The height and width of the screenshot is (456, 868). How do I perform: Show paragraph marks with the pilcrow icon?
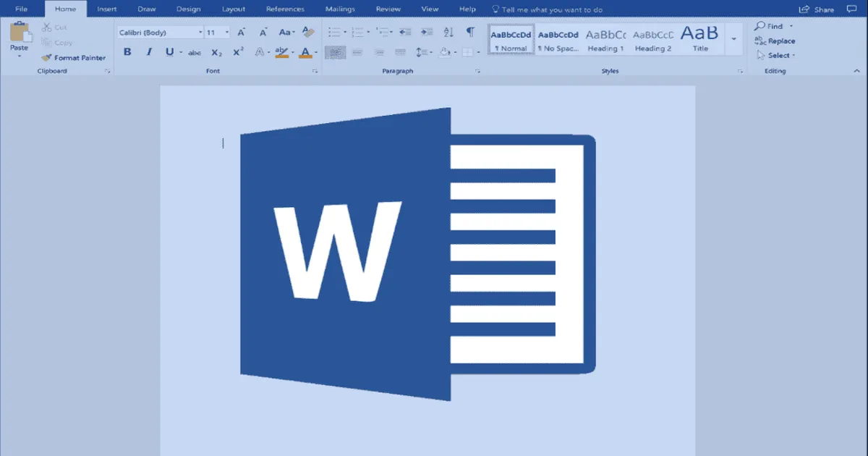pyautogui.click(x=471, y=33)
